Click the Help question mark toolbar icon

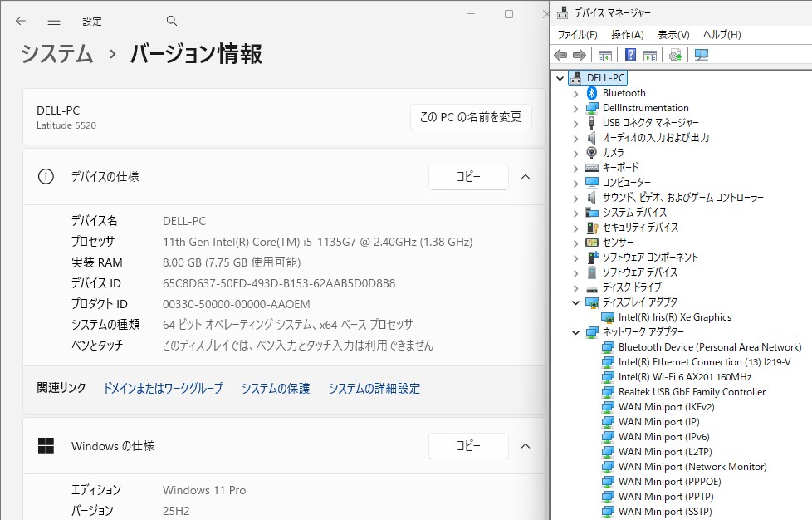(x=630, y=55)
